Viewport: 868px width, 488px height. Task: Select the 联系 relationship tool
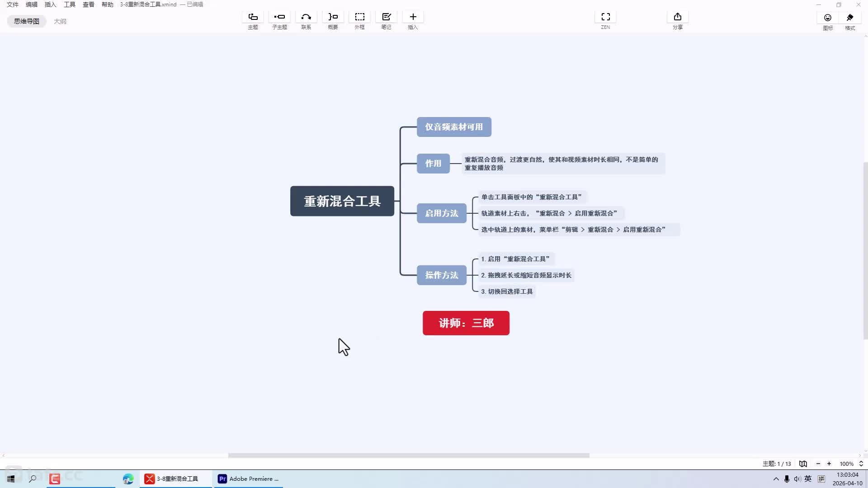point(306,20)
